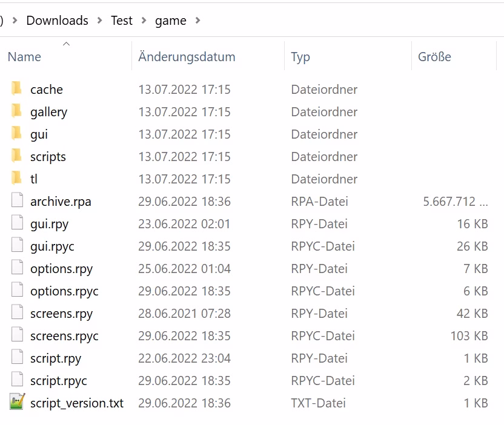The height and width of the screenshot is (425, 504).
Task: Open the cache folder
Action: click(46, 89)
